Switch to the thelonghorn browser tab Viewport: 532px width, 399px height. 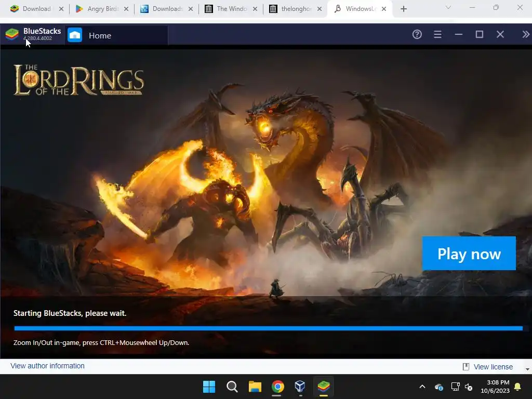point(296,9)
